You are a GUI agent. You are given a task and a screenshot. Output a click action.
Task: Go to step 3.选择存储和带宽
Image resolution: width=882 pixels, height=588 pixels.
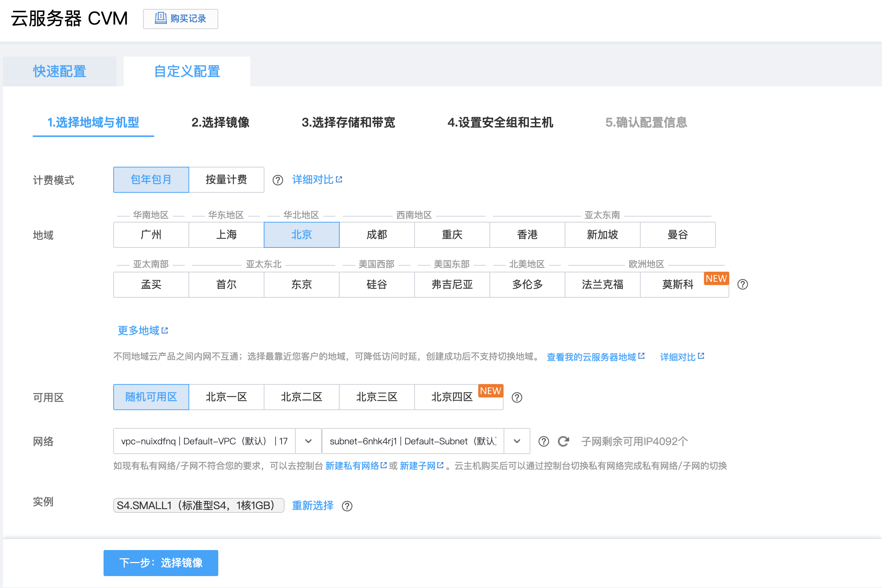[x=348, y=123]
